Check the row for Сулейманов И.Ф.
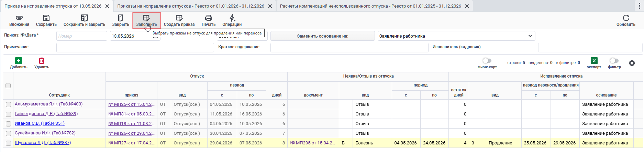Screen dimensions: 644x152 (8, 133)
